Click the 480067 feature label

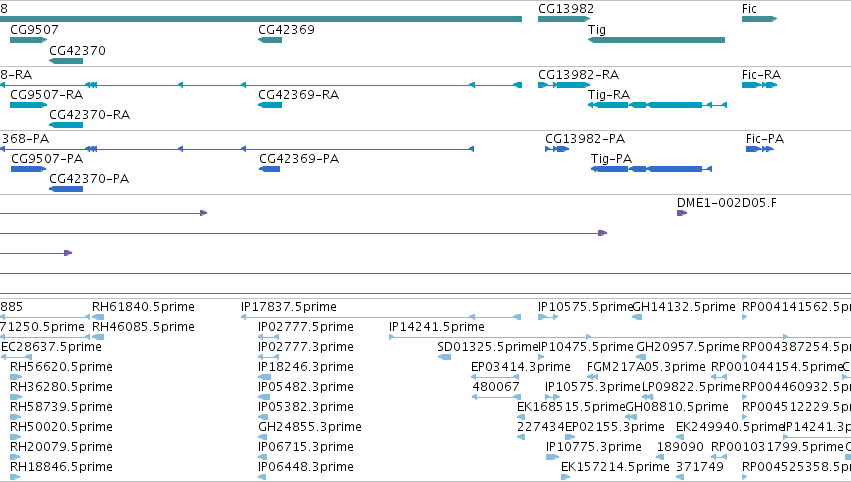tap(496, 386)
